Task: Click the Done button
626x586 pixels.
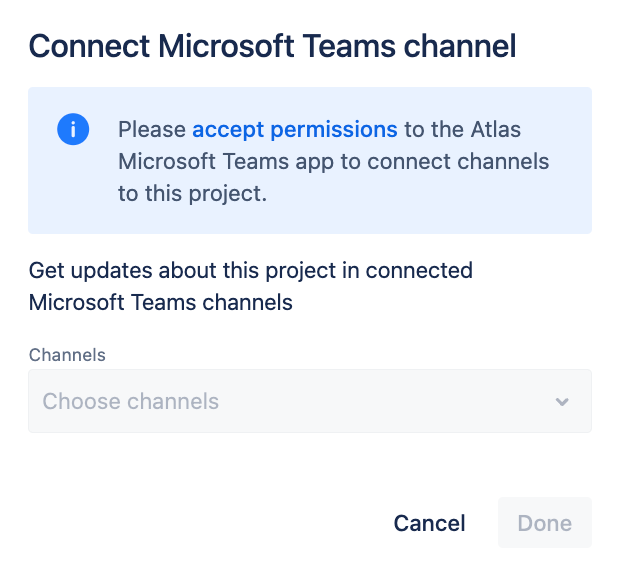Action: click(x=545, y=523)
